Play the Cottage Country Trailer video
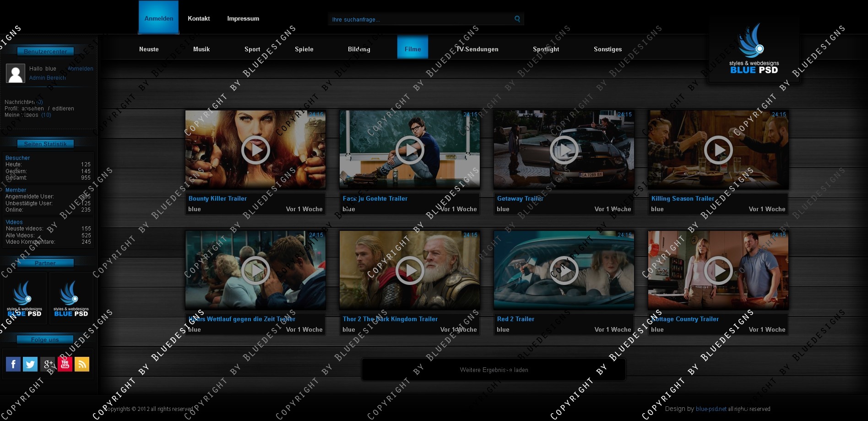The image size is (868, 421). click(718, 270)
